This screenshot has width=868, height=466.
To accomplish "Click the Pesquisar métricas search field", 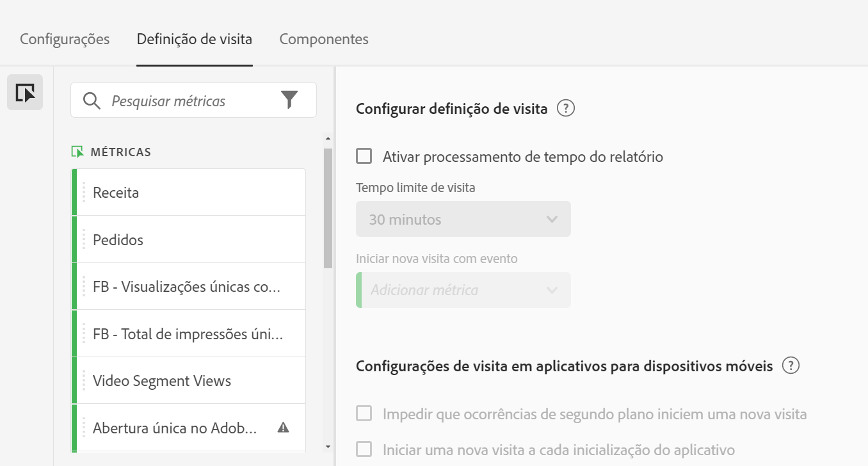I will pos(186,101).
